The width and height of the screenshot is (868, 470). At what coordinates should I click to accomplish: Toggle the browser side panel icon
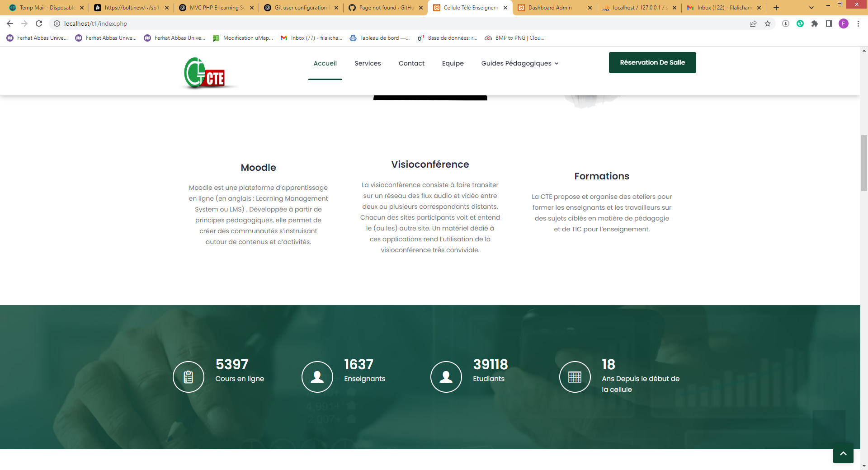829,23
